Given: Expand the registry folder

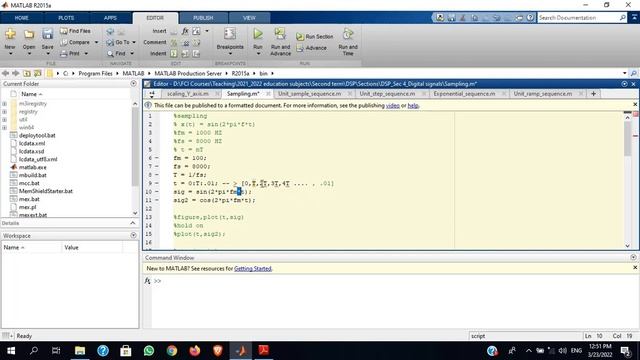Looking at the screenshot, I should [4, 112].
